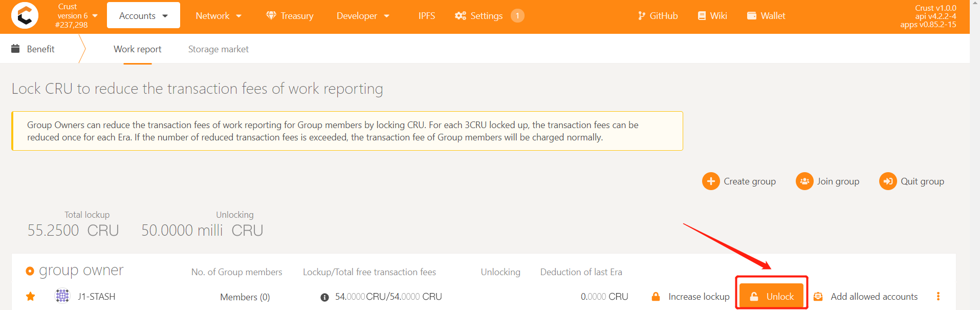Click the Increase lockup button

690,297
